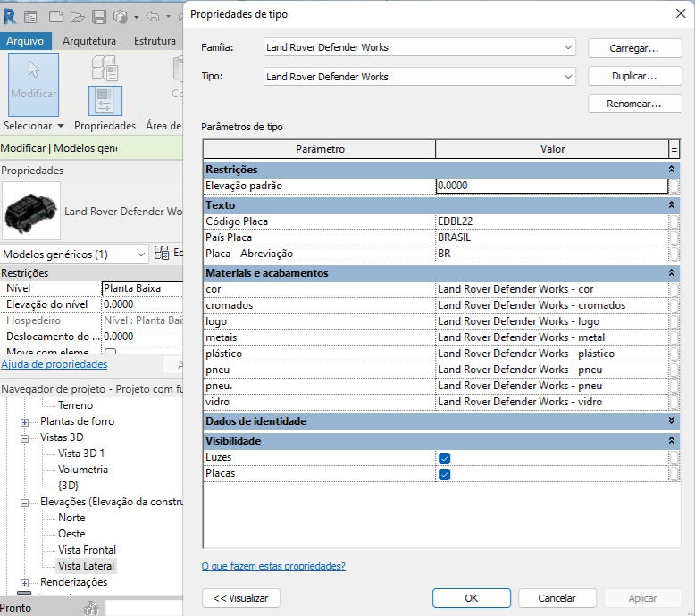Viewport: 695px width, 616px height.
Task: Click the Elevação padrão value field
Action: (x=552, y=186)
